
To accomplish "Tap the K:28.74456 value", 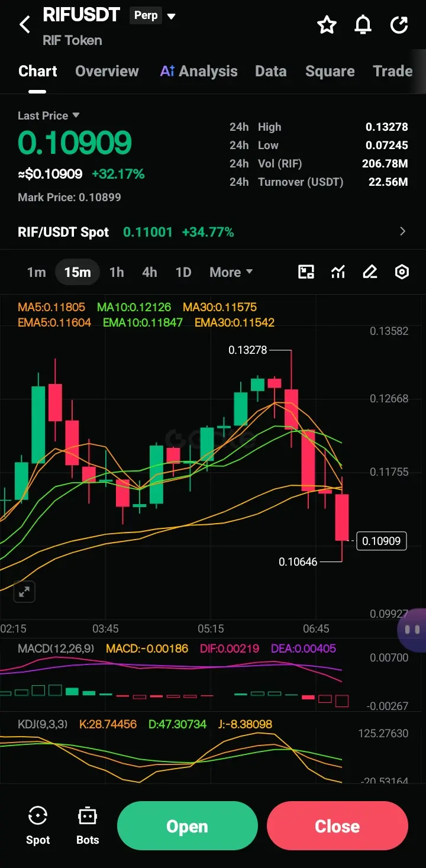I will [x=108, y=724].
